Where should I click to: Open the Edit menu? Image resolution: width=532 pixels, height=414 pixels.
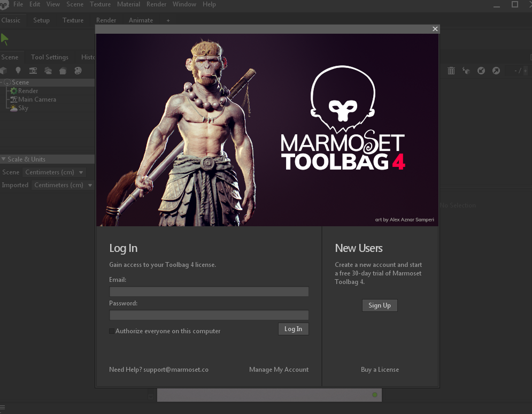pos(35,4)
